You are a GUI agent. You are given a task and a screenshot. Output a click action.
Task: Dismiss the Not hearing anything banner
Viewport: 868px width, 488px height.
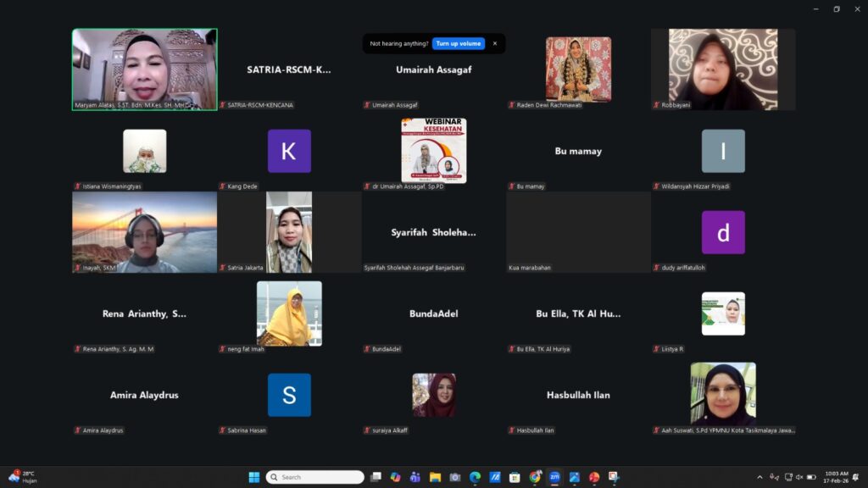click(x=495, y=44)
